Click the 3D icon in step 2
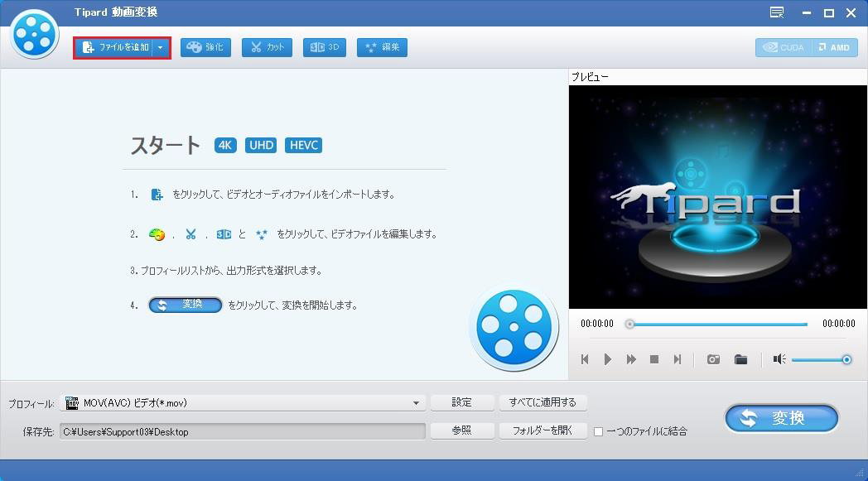Image resolution: width=868 pixels, height=481 pixels. point(224,234)
